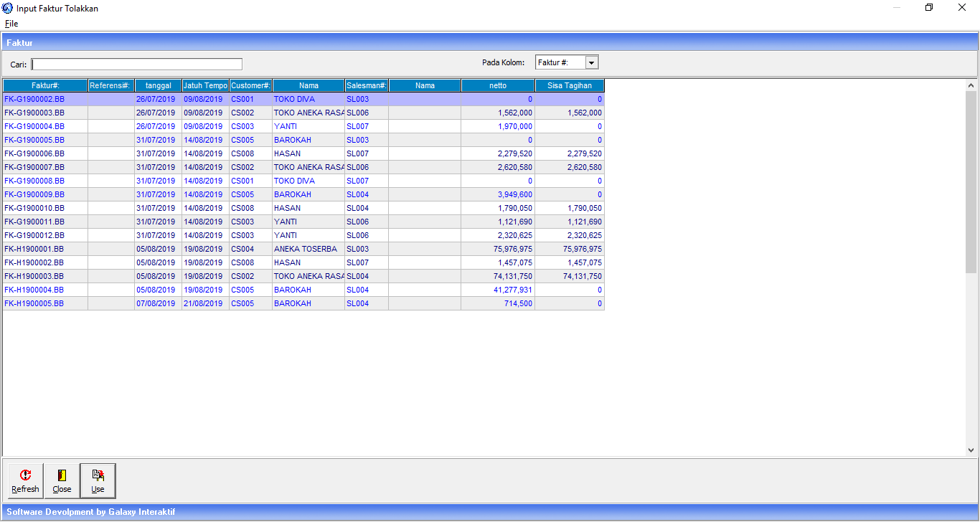Click the Customer# column header
Image resolution: width=980 pixels, height=522 pixels.
pyautogui.click(x=250, y=86)
